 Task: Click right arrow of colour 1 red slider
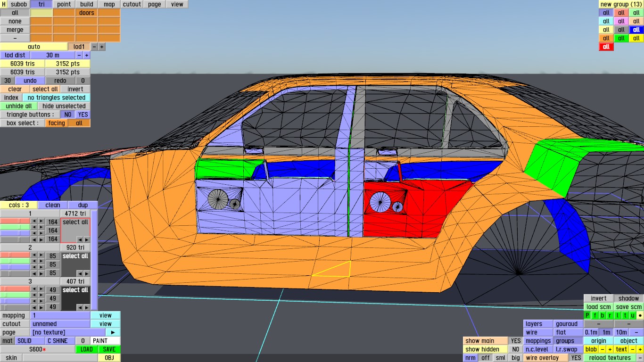point(41,222)
